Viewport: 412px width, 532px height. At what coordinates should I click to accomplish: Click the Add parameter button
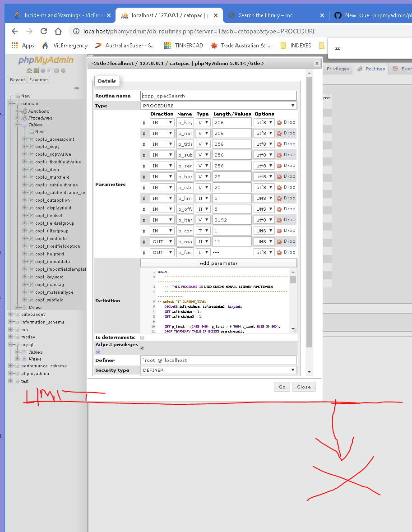click(218, 263)
